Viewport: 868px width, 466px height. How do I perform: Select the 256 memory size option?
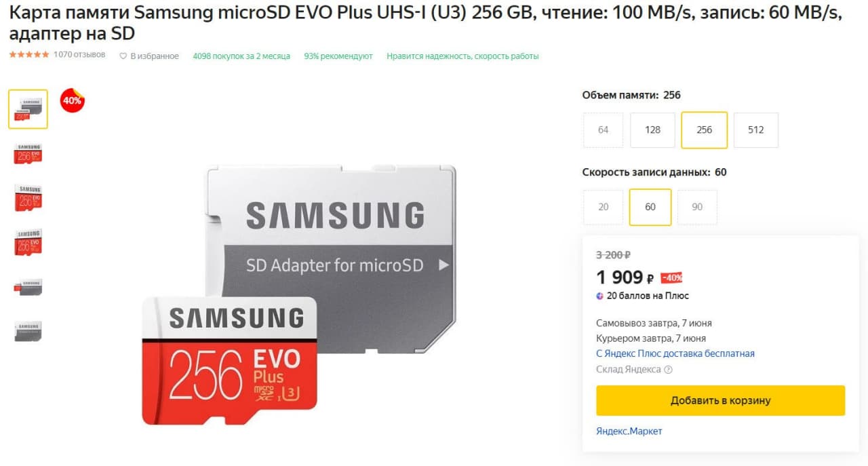704,130
